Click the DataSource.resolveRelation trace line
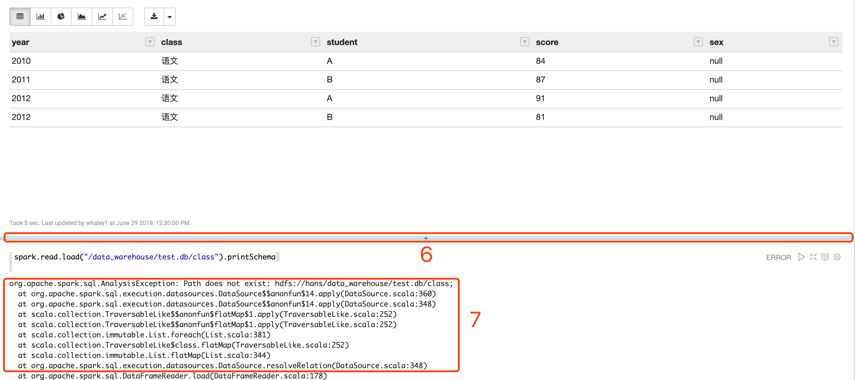Image resolution: width=855 pixels, height=380 pixels. [x=222, y=365]
